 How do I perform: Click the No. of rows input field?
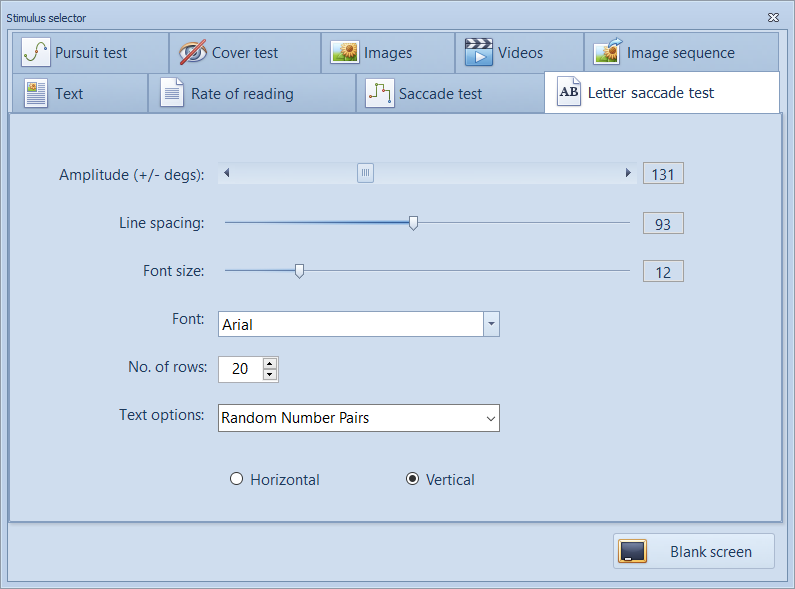point(240,369)
